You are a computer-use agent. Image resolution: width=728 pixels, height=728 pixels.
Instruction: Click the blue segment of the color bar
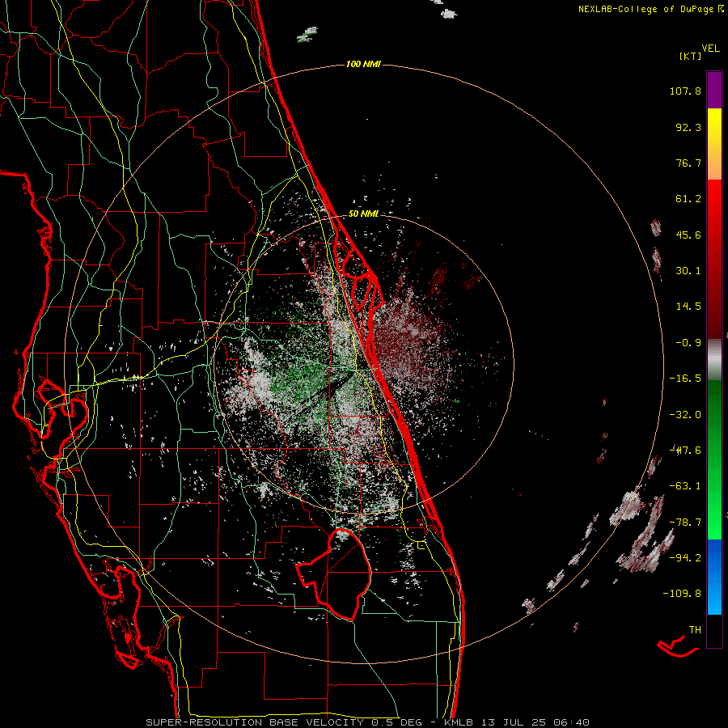point(714,577)
